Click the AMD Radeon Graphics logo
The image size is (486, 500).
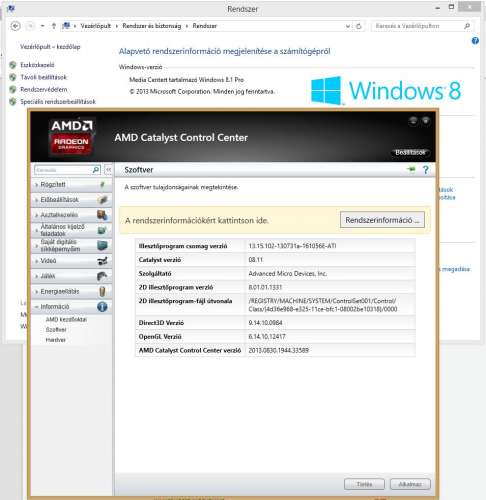(x=71, y=136)
